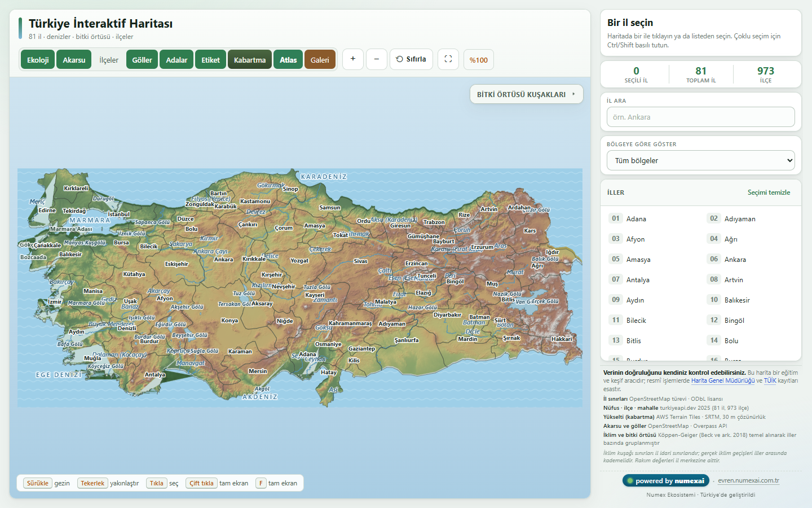Click the %100 zoom level indicator
Screen dimensions: 812x508
[x=479, y=60]
